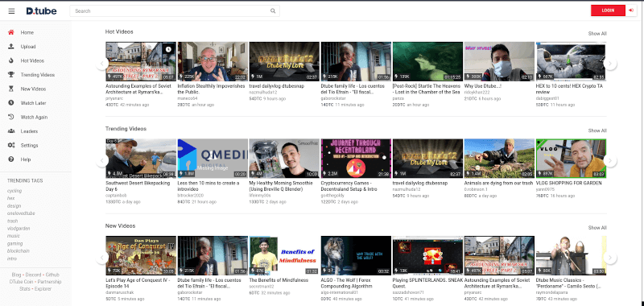Open Benefits of Mindfulness video thumbnail

click(284, 255)
